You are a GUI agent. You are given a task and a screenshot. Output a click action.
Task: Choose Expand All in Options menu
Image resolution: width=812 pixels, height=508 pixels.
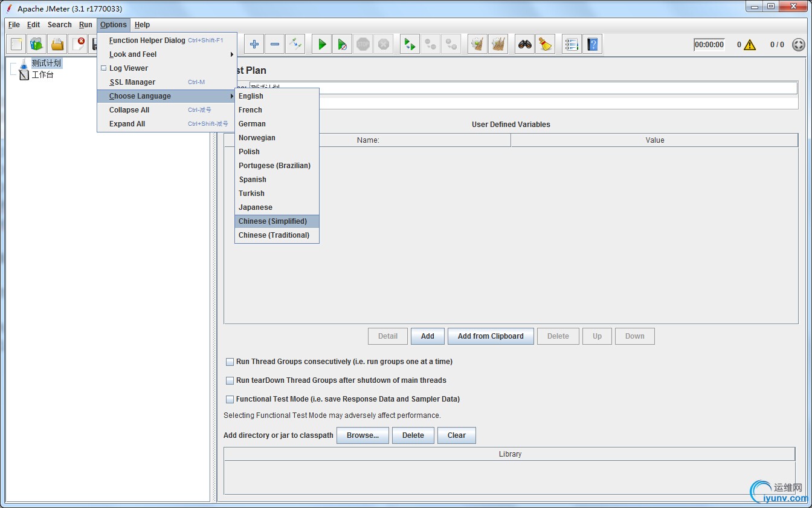tap(167, 124)
